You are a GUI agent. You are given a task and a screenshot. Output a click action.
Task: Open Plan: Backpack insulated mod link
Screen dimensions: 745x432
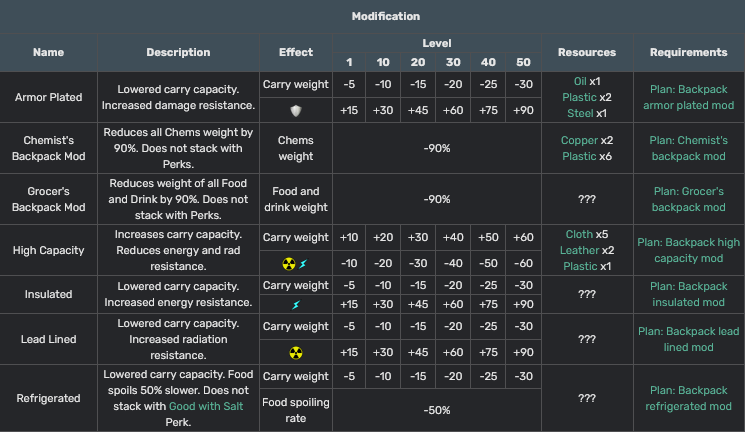pos(688,294)
